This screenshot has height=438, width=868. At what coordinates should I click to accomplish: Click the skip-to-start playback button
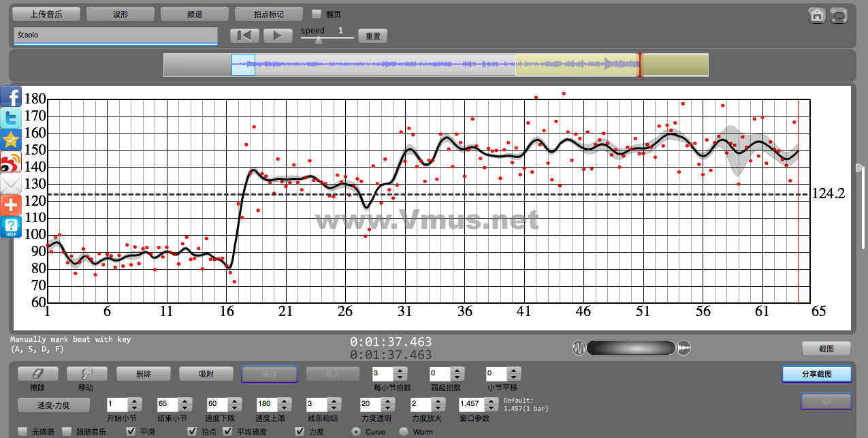click(x=244, y=36)
